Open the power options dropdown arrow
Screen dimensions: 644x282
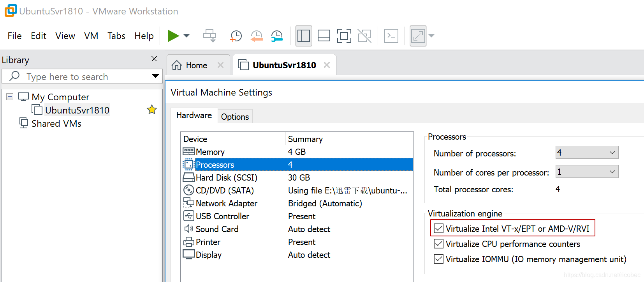pos(187,36)
